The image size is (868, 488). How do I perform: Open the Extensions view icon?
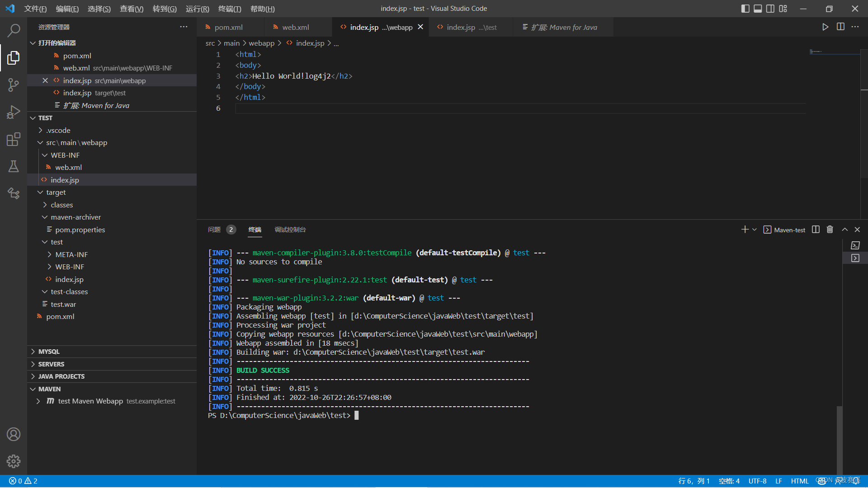[14, 139]
